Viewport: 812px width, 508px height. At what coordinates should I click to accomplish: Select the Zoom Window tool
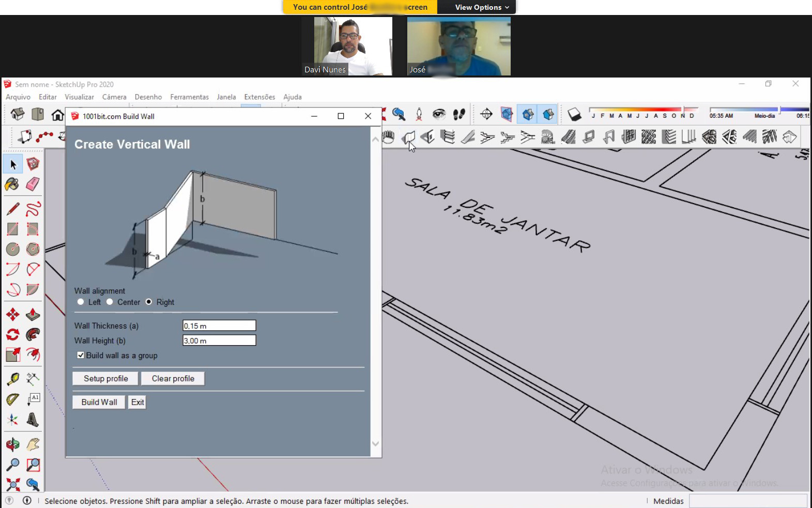(33, 465)
